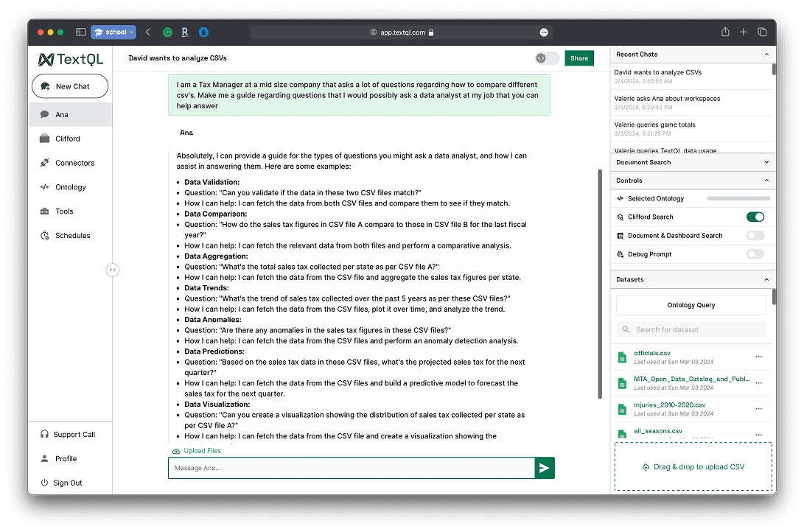
Task: Open the sidebar panel icon in browser toolbar
Action: (80, 32)
